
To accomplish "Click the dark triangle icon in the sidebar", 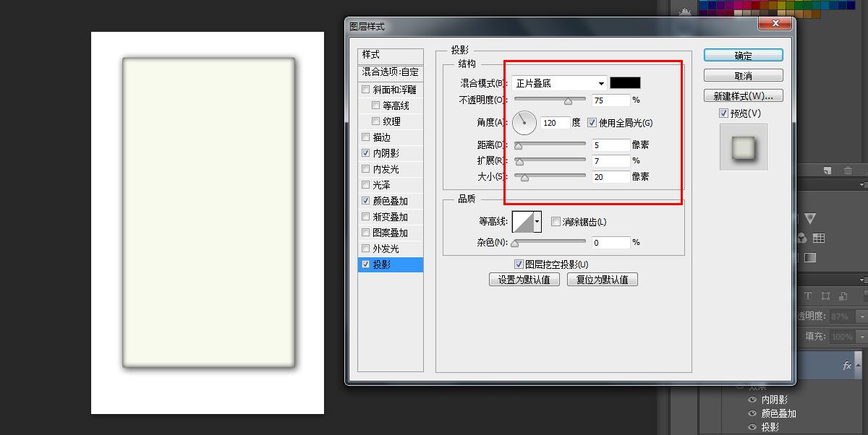I will click(x=811, y=217).
